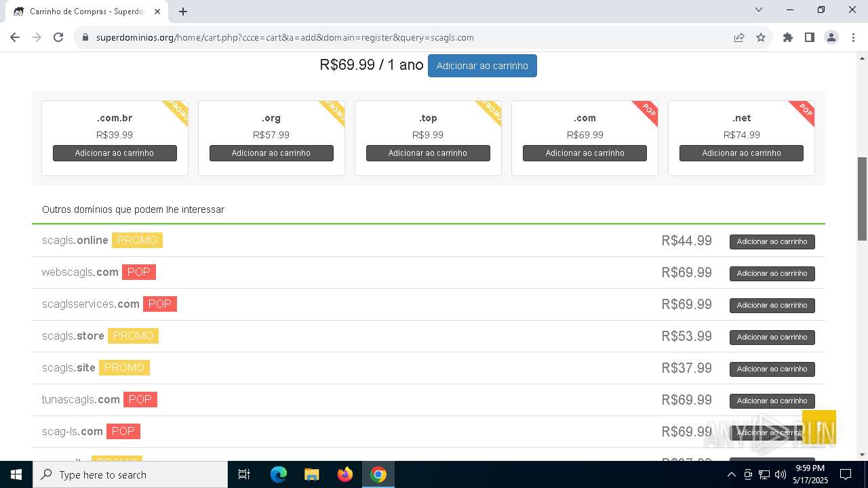
Task: Add webscagls.com to cart
Action: [772, 274]
